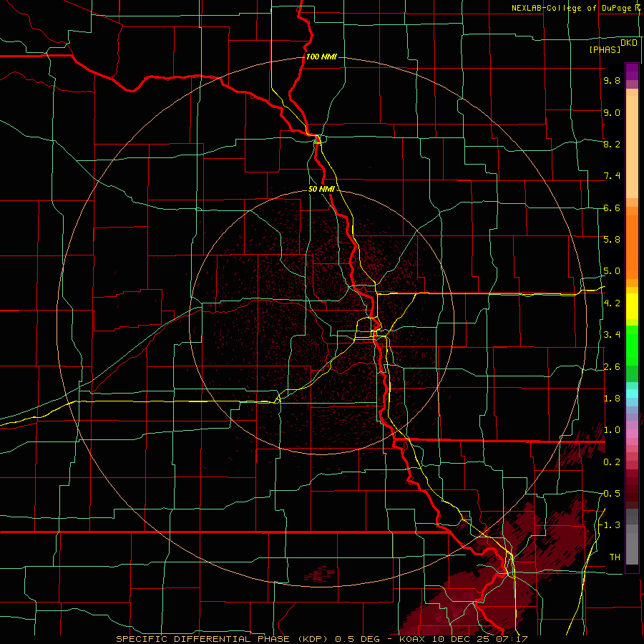The image size is (644, 644).
Task: Pick the purple band atop the color scale
Action: pos(632,72)
